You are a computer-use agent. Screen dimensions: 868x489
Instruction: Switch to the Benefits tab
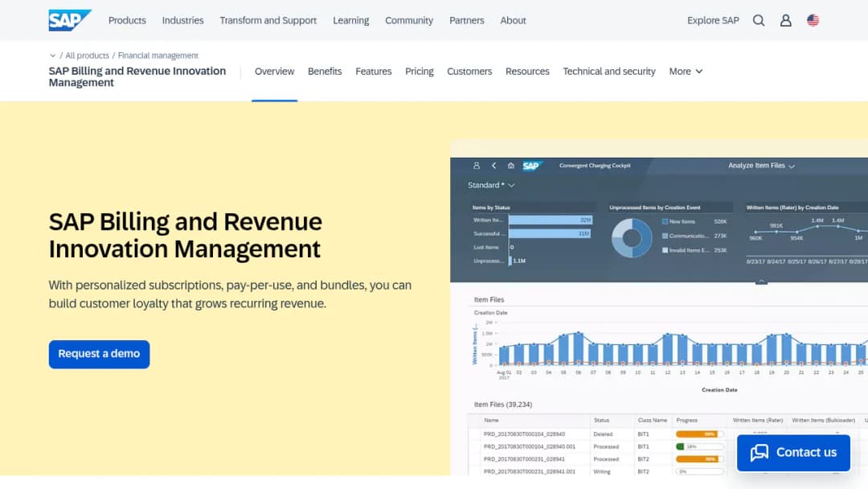[x=325, y=72]
